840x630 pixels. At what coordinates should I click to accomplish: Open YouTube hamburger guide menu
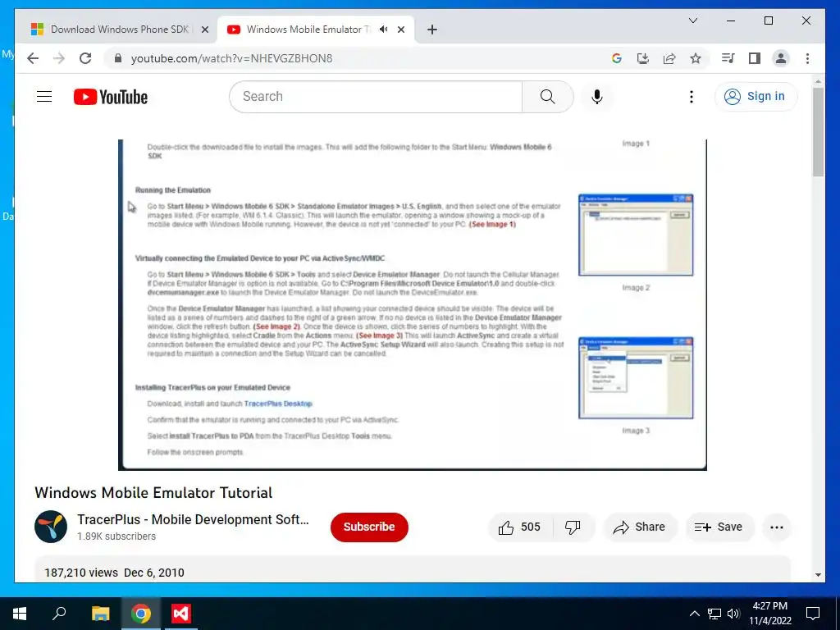[44, 97]
